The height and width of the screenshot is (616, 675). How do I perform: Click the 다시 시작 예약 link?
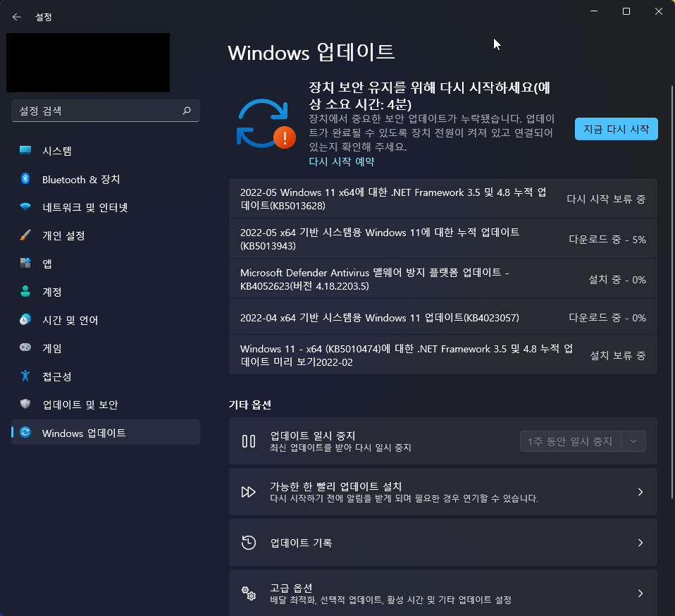coord(341,161)
